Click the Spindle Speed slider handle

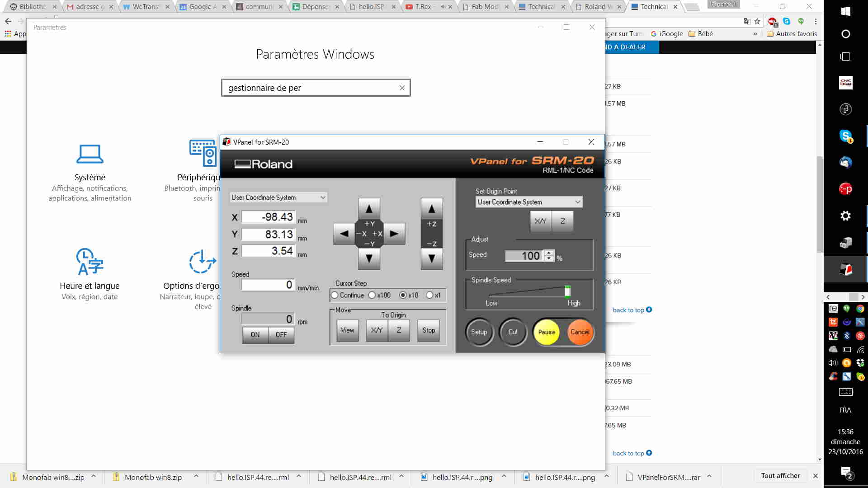pyautogui.click(x=567, y=291)
